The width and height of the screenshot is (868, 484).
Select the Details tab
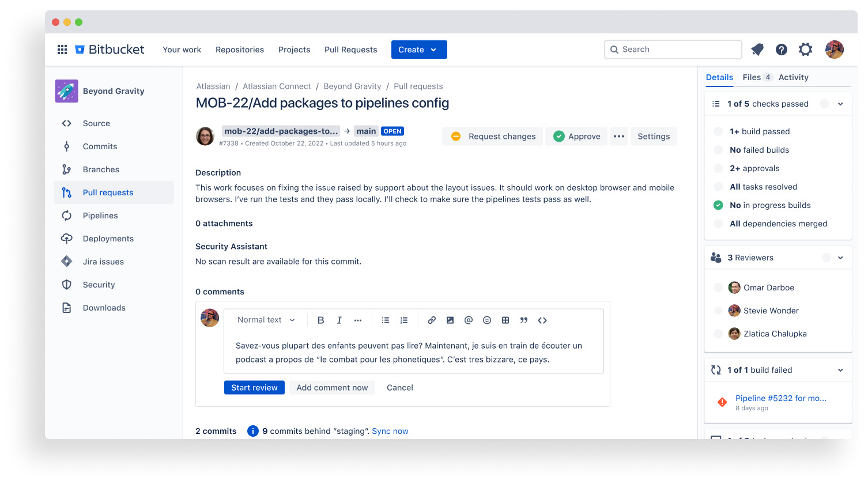pos(719,77)
